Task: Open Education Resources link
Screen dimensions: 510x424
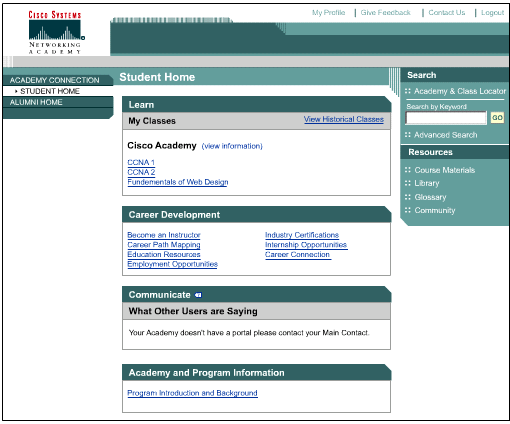Action: [x=164, y=254]
